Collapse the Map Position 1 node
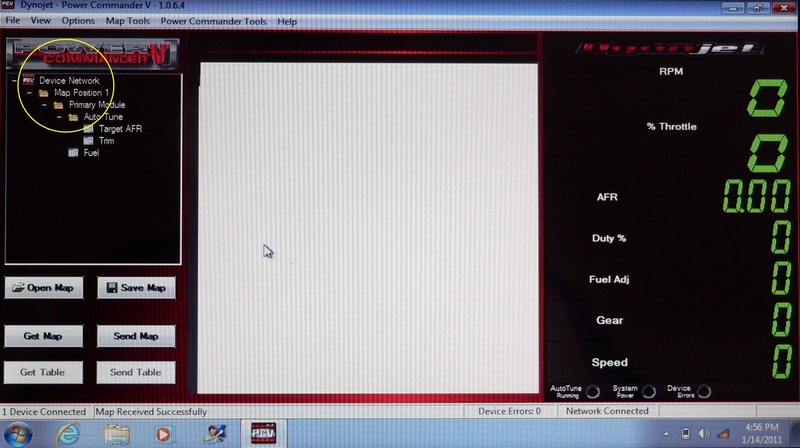This screenshot has width=800, height=448. click(x=29, y=92)
